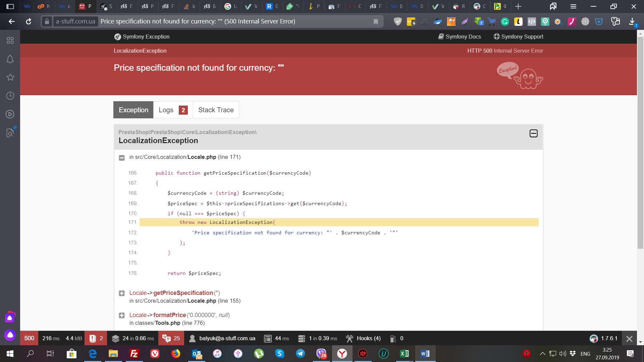The height and width of the screenshot is (362, 644).
Task: Open the database query info showing 0.39 ms
Action: pos(317,338)
